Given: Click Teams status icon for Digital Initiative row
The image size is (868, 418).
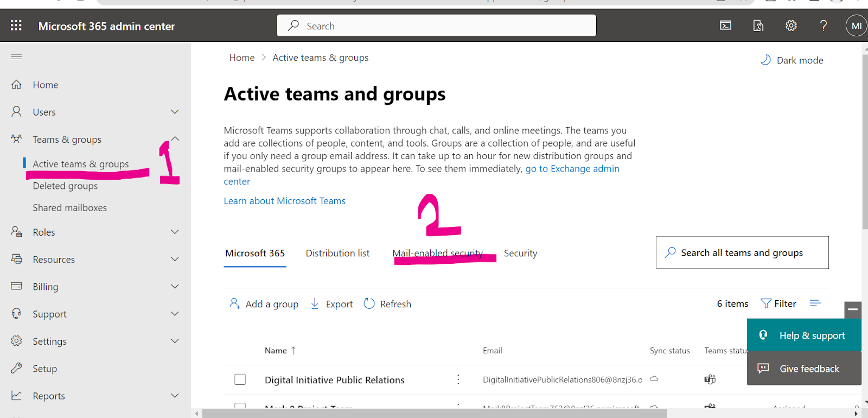Looking at the screenshot, I should [710, 379].
